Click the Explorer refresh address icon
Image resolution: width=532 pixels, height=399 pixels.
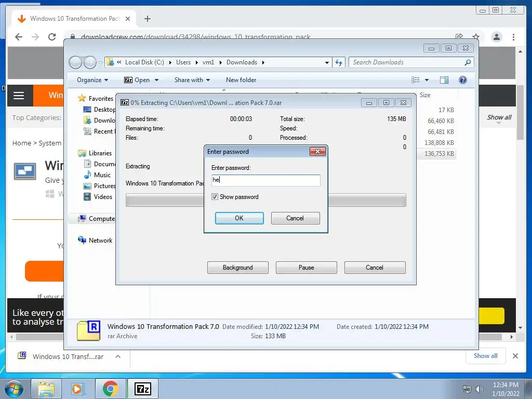pos(339,62)
